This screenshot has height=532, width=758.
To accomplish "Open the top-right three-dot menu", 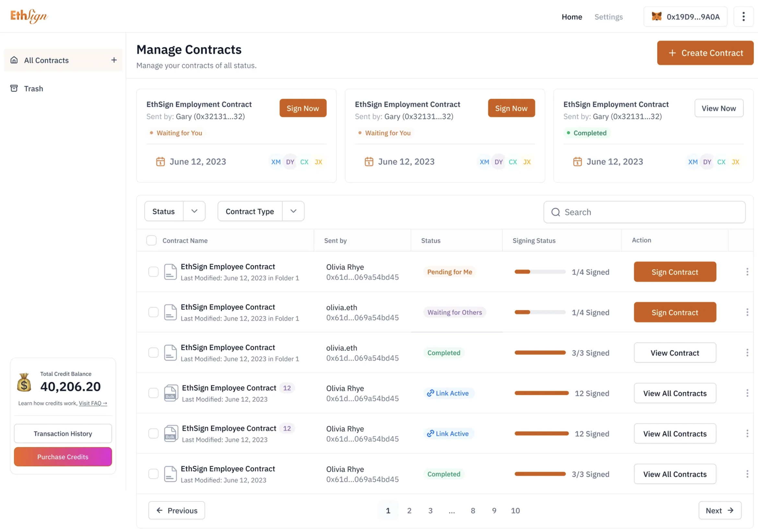I will (x=743, y=17).
